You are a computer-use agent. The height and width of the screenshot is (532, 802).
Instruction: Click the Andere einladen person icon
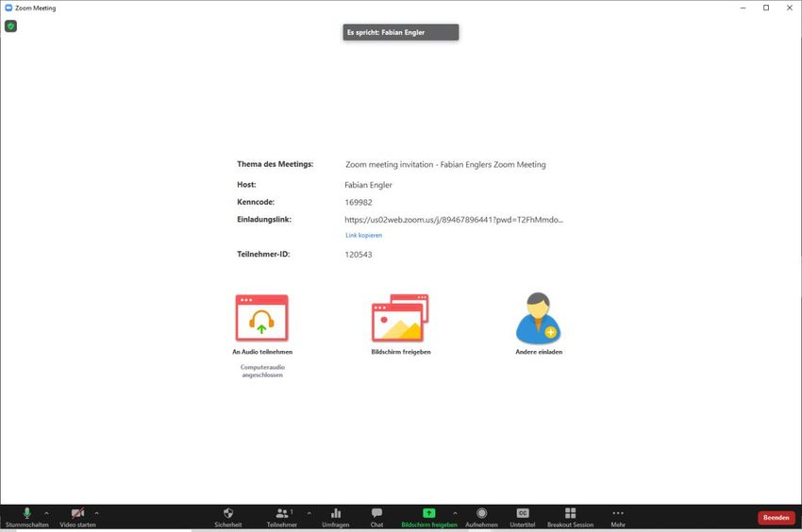click(539, 318)
